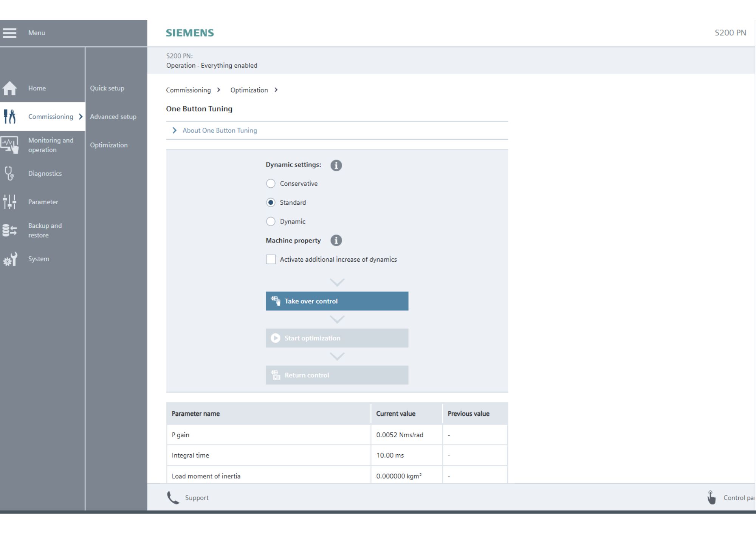This screenshot has width=756, height=534.
Task: Click the Previous value column header
Action: click(x=475, y=414)
